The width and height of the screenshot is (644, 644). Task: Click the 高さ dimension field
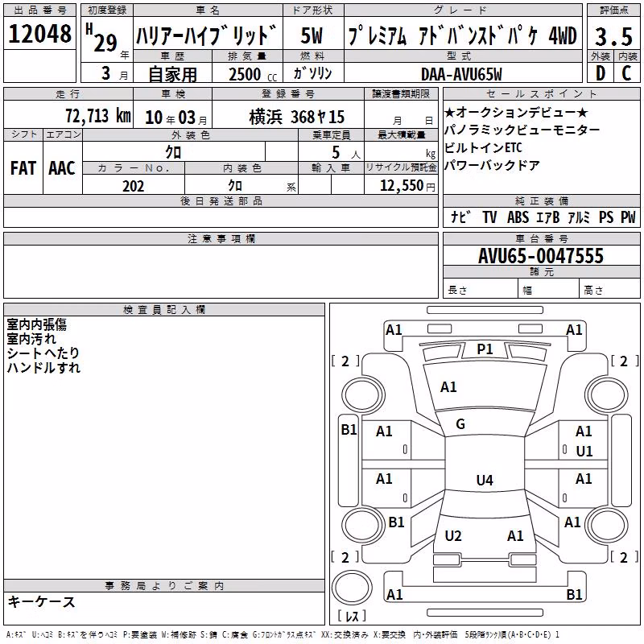610,288
